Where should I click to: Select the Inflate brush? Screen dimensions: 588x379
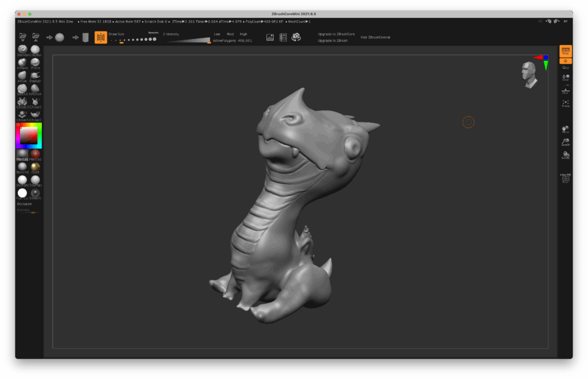(x=22, y=63)
